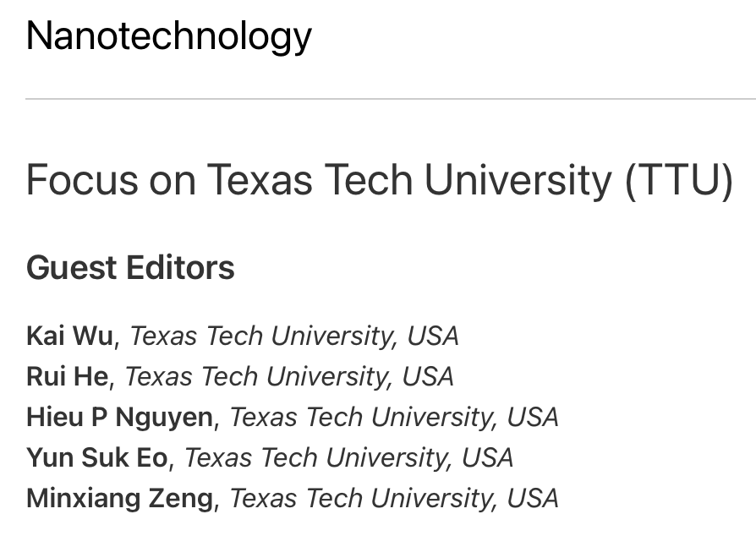Screen dimensions: 756x536
Task: Click the '(TTU)' abbreviation in the heading
Action: pyautogui.click(x=679, y=179)
